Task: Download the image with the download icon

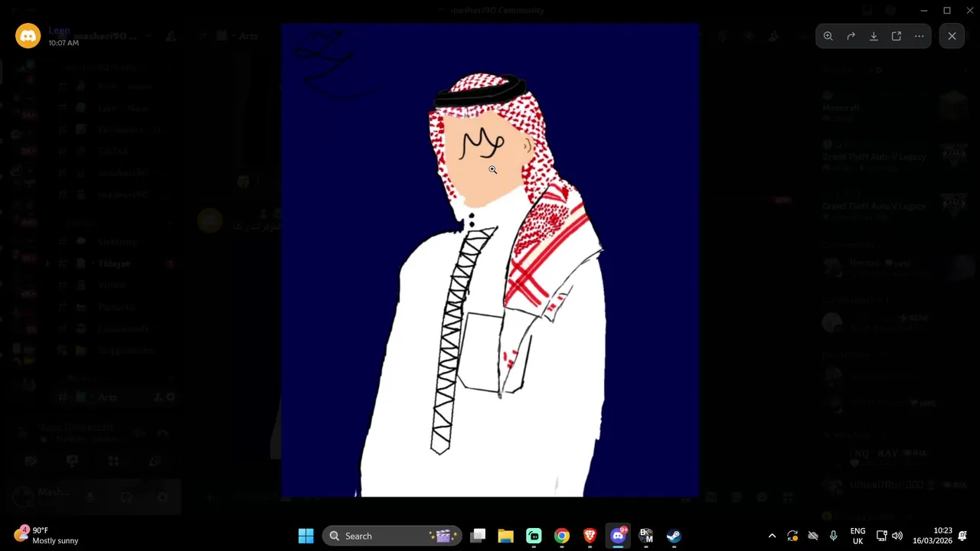Action: [x=874, y=36]
